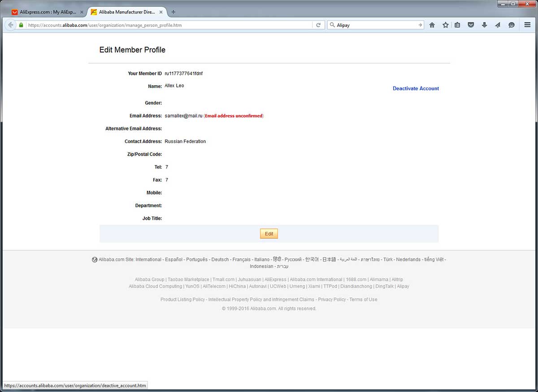This screenshot has width=538, height=392.
Task: Click the search magnifier icon in search box
Action: 332,25
